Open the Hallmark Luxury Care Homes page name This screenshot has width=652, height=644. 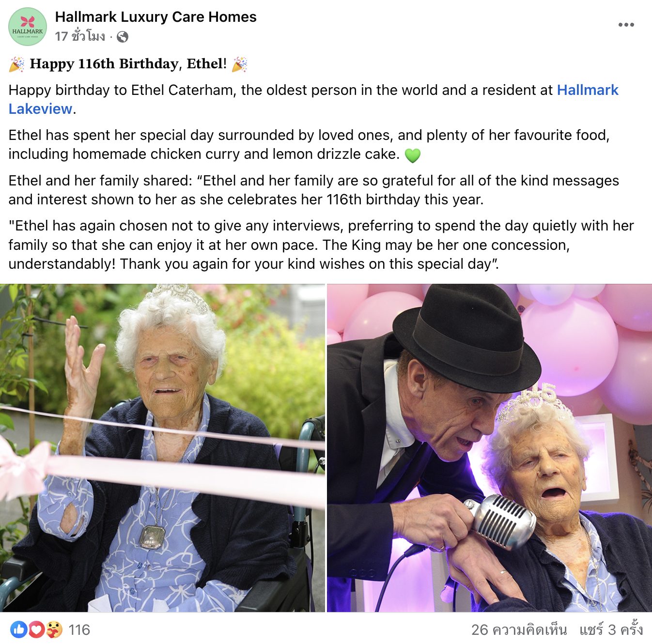(x=155, y=17)
